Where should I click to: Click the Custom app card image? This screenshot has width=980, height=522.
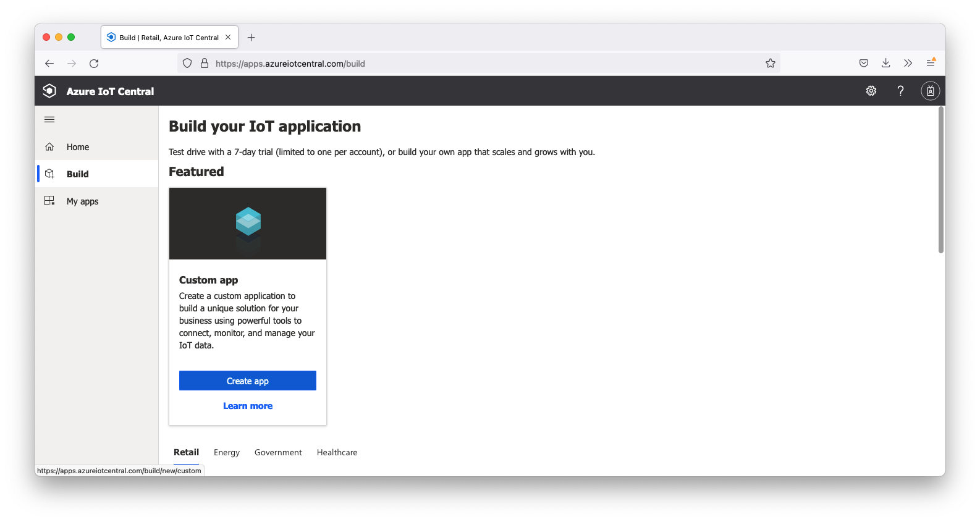pos(248,224)
